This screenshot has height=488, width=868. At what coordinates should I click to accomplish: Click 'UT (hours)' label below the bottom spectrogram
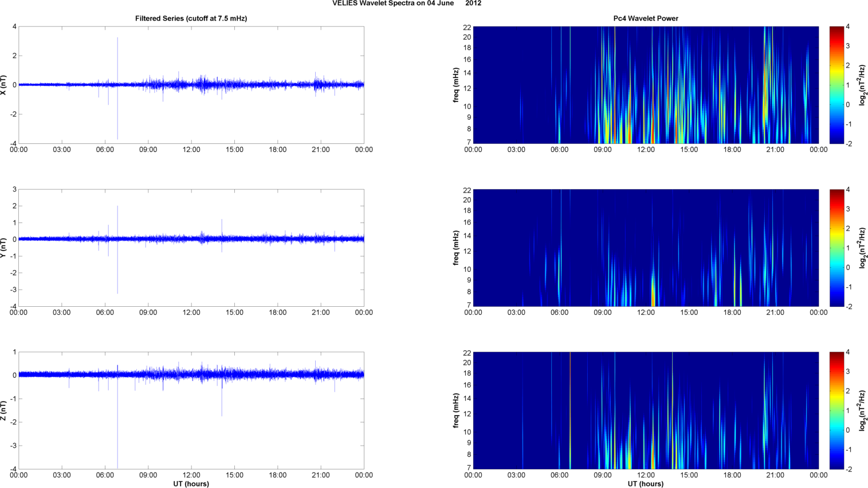tap(646, 484)
